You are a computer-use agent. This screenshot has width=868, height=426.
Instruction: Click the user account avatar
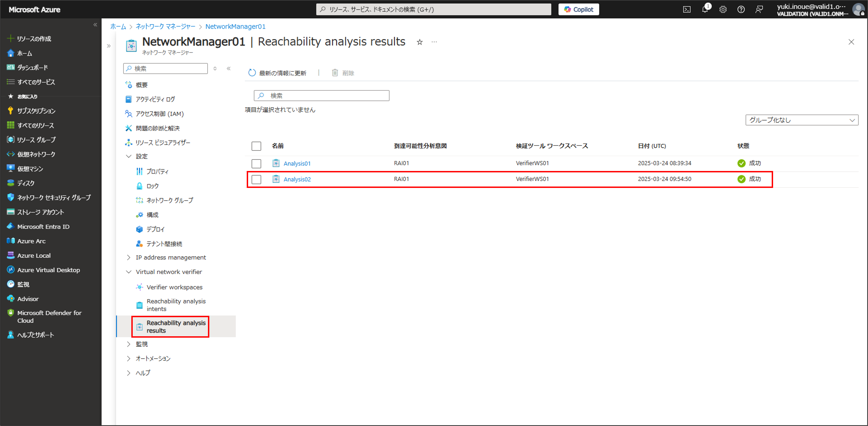coord(858,9)
